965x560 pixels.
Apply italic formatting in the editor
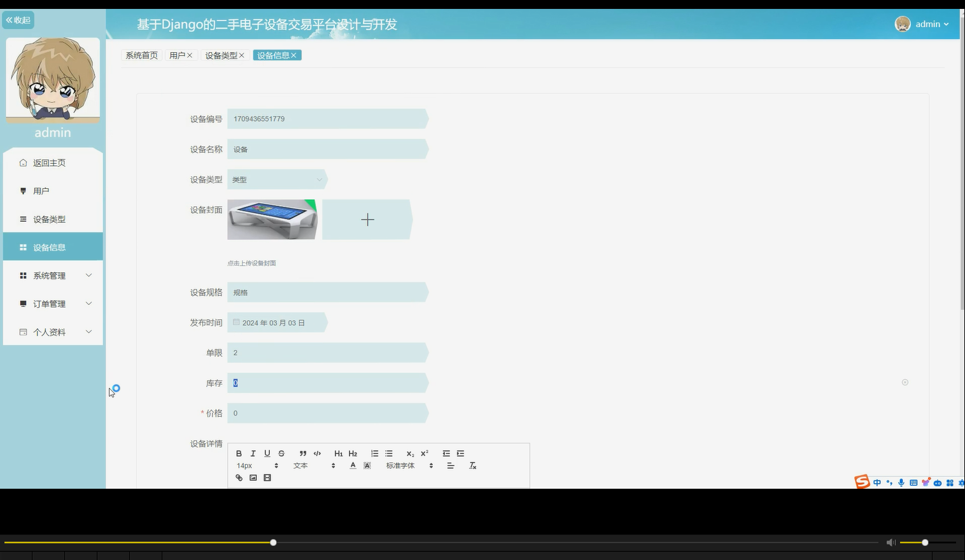point(253,454)
